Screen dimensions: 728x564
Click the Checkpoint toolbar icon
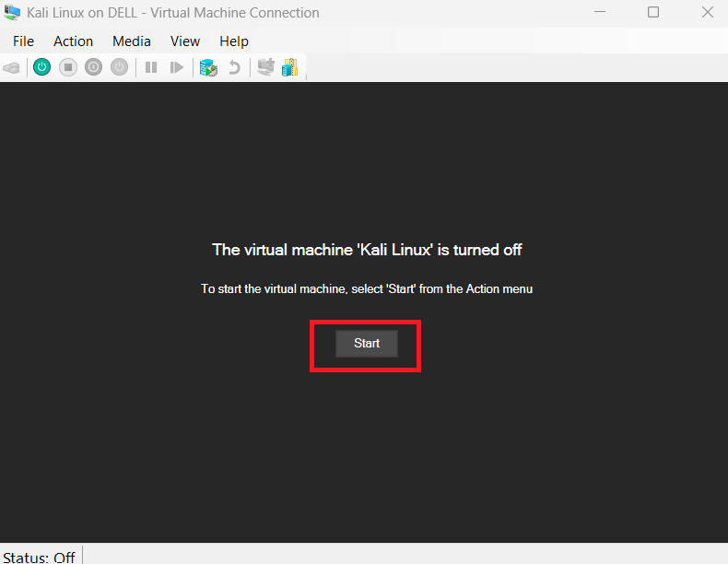tap(208, 68)
